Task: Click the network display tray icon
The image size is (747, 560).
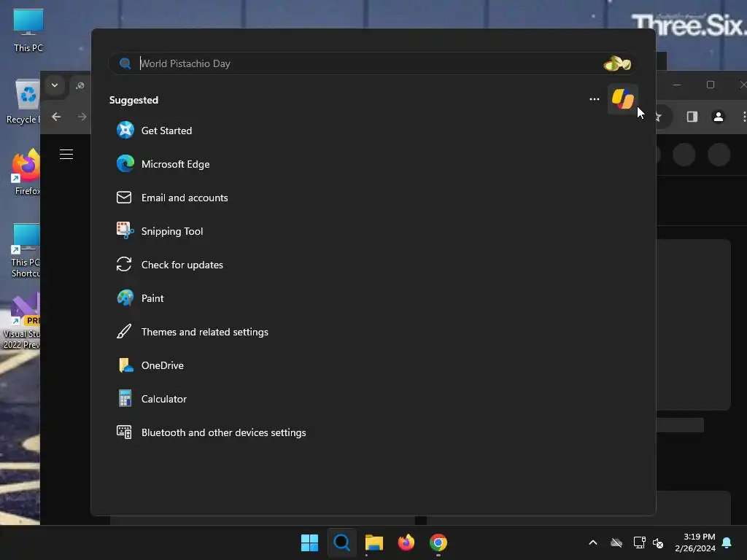Action: (x=639, y=542)
